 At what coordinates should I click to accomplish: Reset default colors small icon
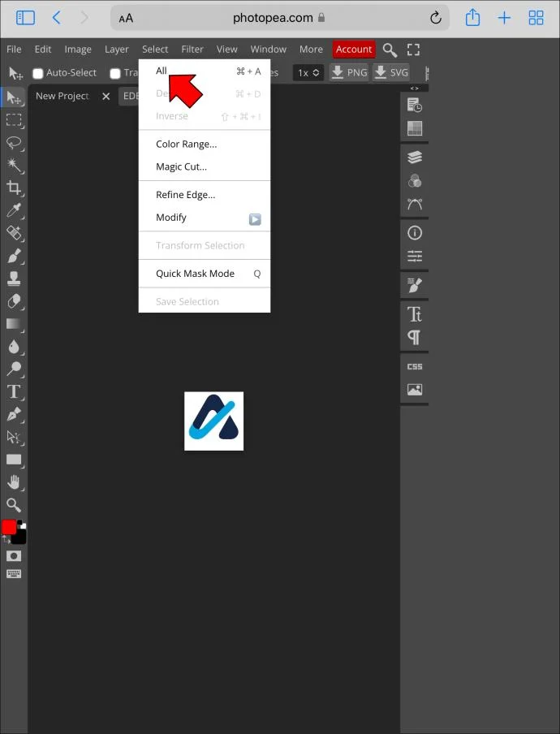tap(22, 525)
